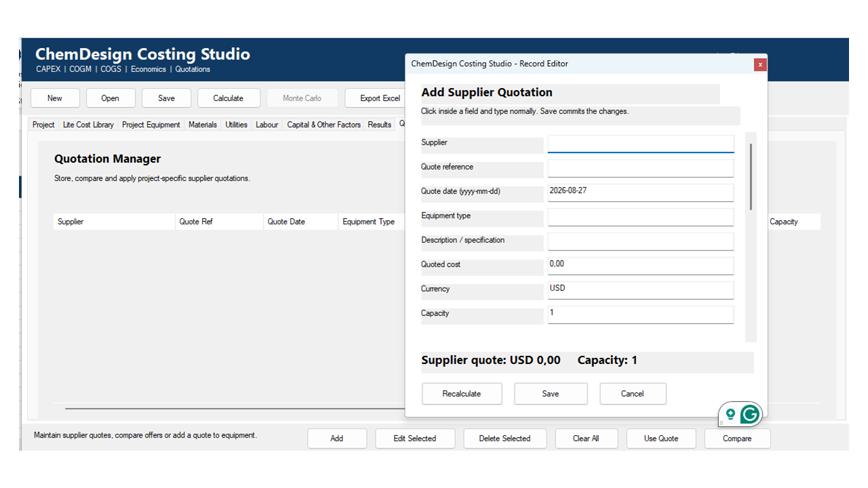The image size is (868, 488).
Task: Click the Add button below the quotation table
Action: (x=337, y=439)
